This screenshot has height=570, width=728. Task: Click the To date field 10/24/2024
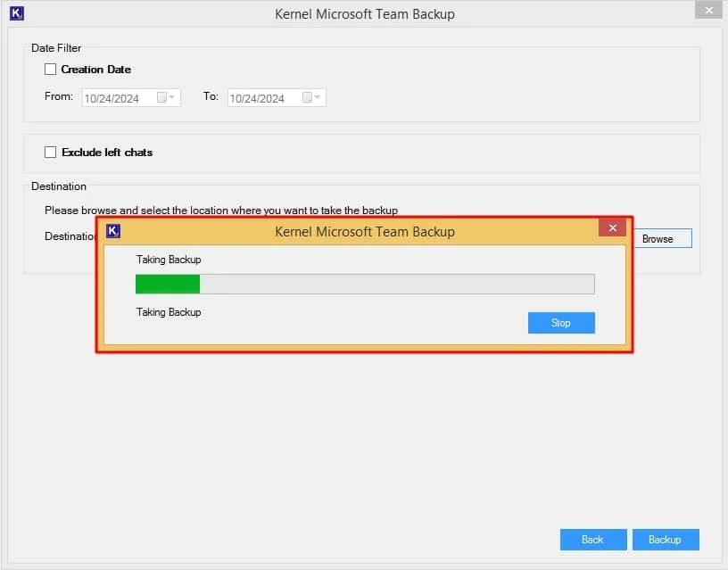277,97
